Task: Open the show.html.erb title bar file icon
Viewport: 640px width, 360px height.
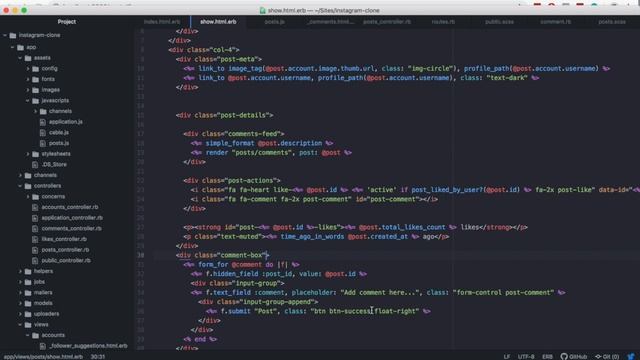Action: pyautogui.click(x=263, y=10)
